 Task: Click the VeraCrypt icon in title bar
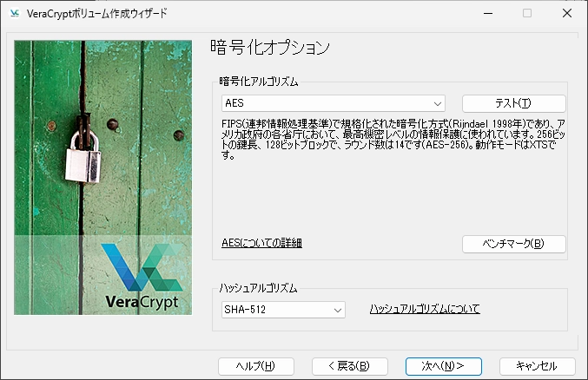(15, 14)
